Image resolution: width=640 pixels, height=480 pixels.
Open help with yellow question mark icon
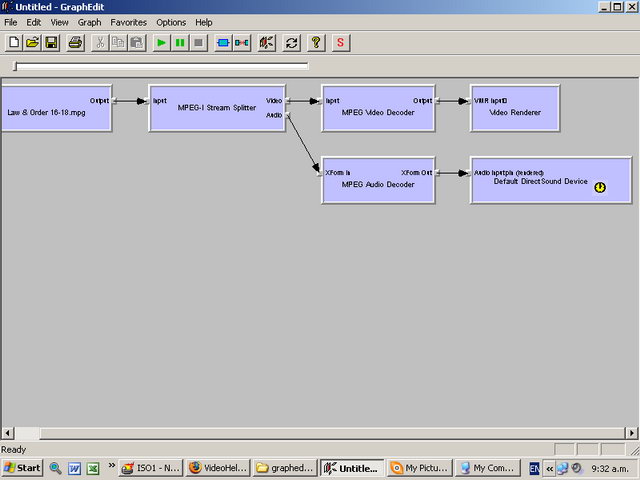click(316, 42)
